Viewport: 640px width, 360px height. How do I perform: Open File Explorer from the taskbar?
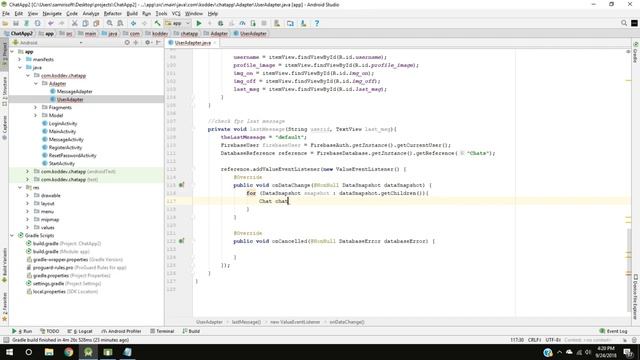click(x=49, y=352)
